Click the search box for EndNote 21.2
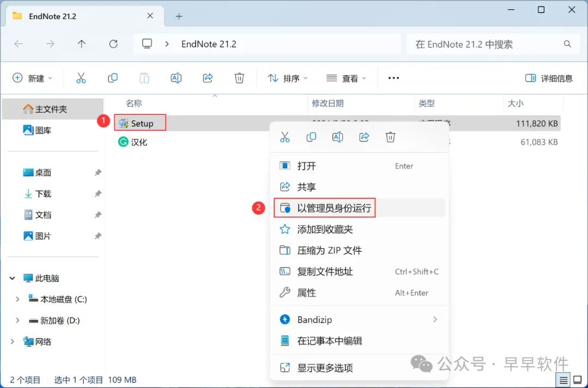The height and width of the screenshot is (388, 588). (x=492, y=44)
